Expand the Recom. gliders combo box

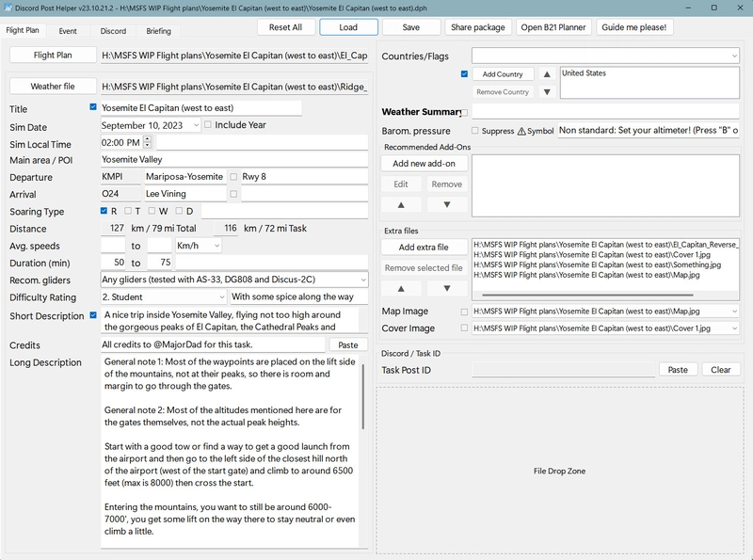pyautogui.click(x=362, y=280)
